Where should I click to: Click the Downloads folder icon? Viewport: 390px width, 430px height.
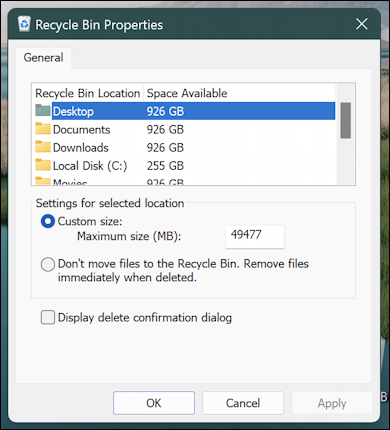43,146
